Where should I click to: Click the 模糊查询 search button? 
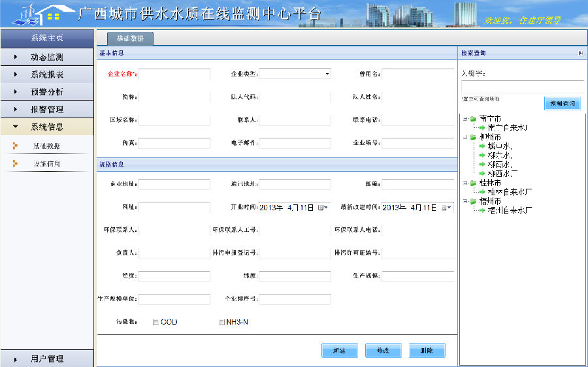[562, 104]
